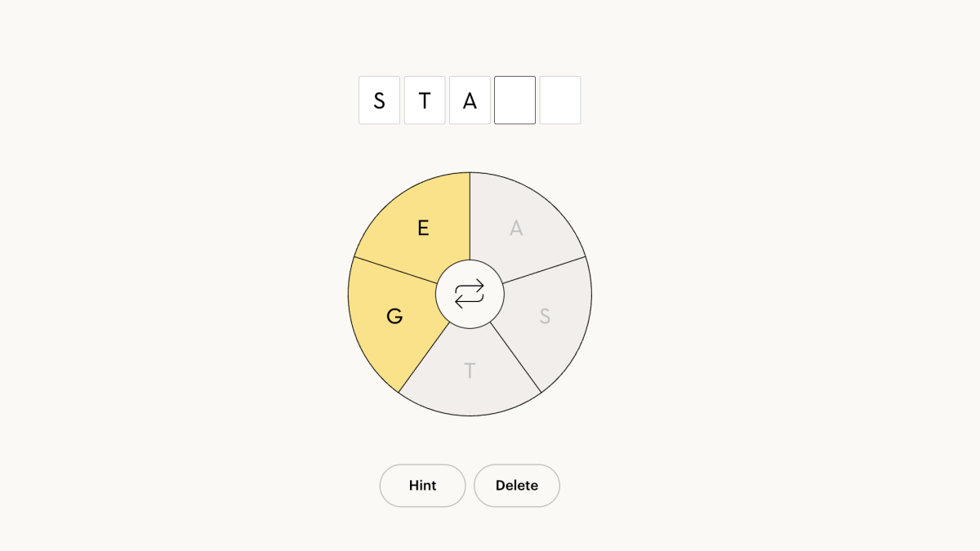Viewport: 980px width, 551px height.
Task: Click the first answer tile showing S
Action: (x=379, y=100)
